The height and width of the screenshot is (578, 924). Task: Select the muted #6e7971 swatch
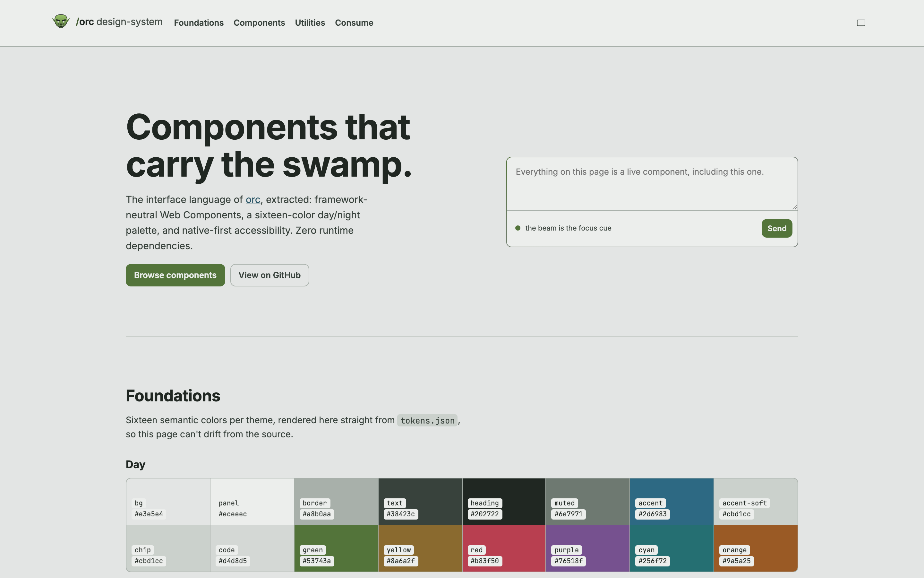click(x=588, y=502)
